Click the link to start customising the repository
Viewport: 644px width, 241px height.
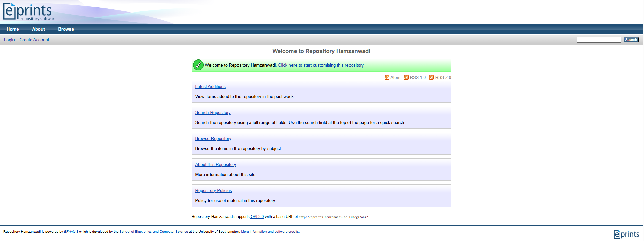320,65
